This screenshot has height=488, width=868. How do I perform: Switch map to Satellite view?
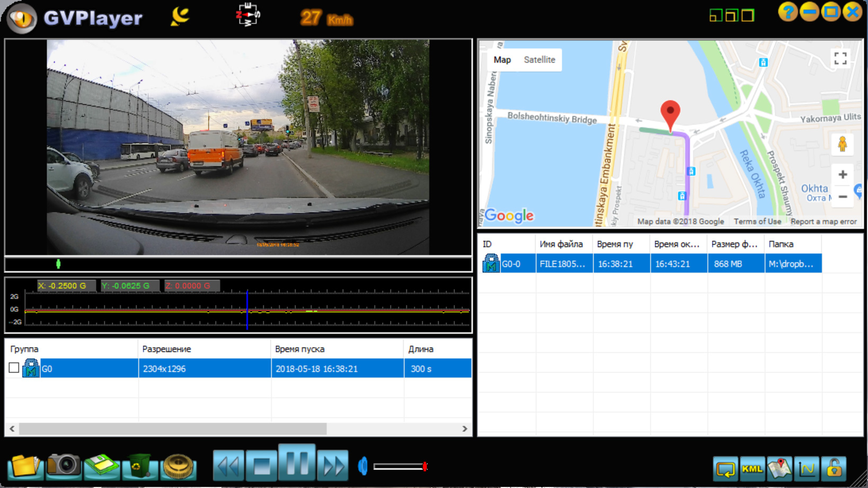pyautogui.click(x=539, y=60)
